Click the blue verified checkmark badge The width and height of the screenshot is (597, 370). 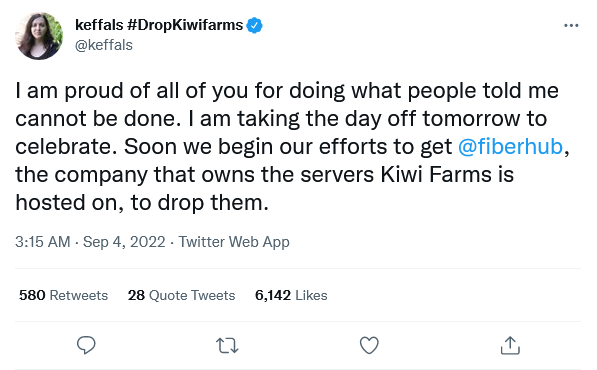coord(254,26)
